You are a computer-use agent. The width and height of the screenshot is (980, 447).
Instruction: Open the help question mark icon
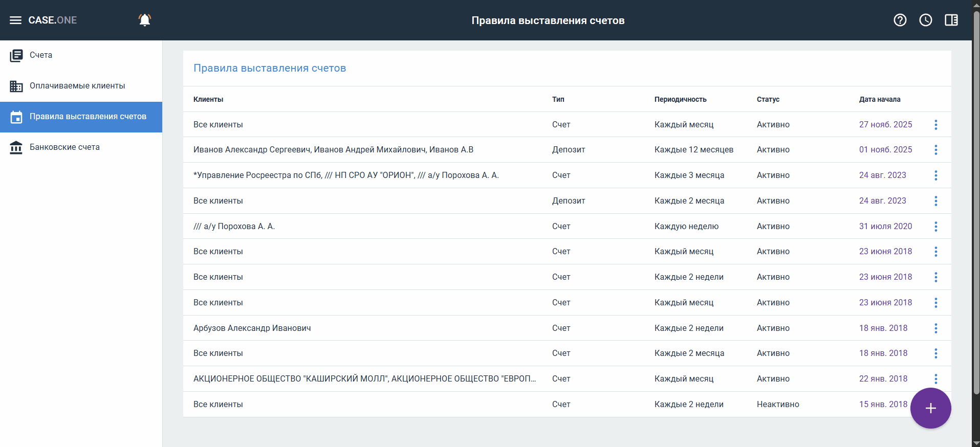point(900,20)
